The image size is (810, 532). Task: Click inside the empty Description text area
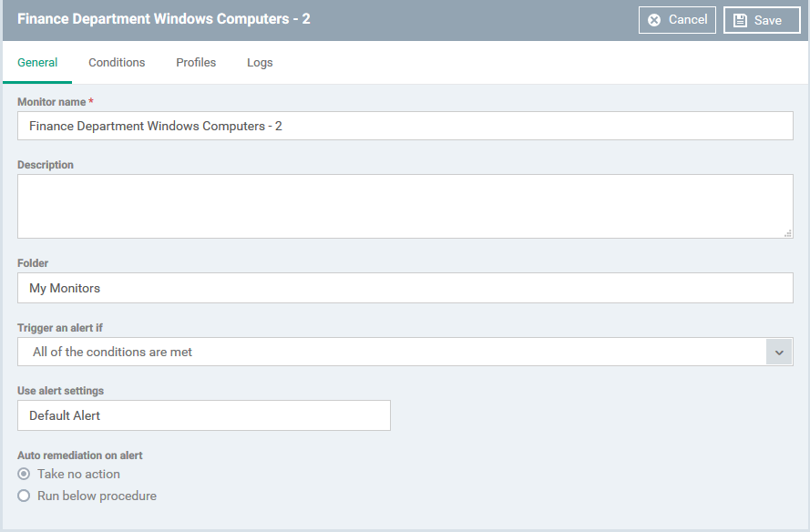click(405, 206)
